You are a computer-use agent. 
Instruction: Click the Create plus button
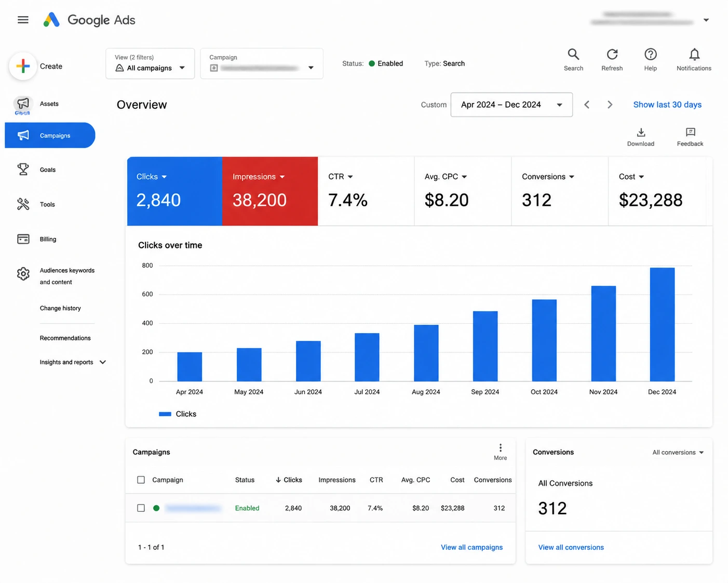click(x=23, y=66)
